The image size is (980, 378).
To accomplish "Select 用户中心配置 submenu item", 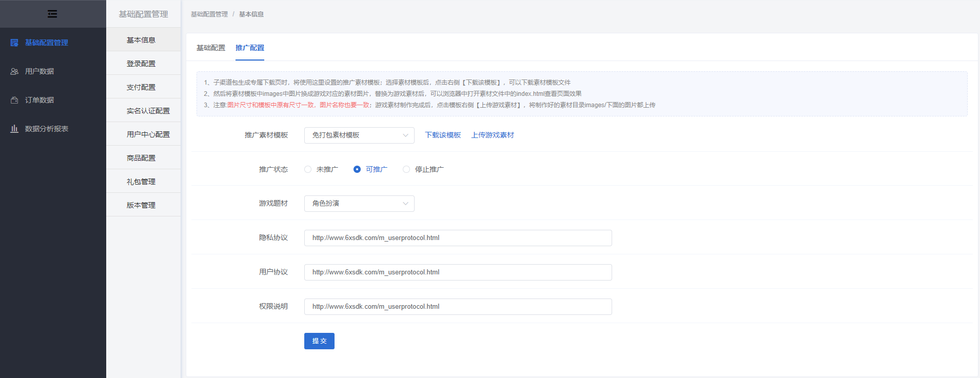I will pos(143,134).
